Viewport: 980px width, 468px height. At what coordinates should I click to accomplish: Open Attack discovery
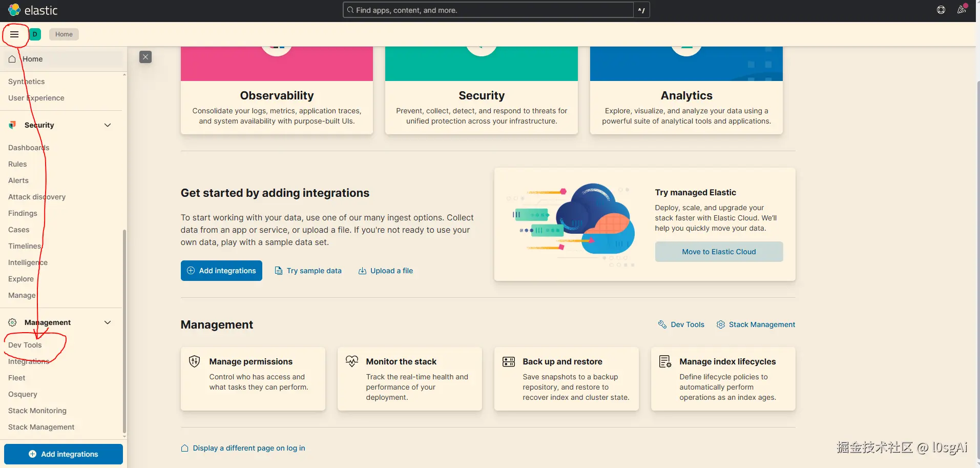click(x=37, y=197)
